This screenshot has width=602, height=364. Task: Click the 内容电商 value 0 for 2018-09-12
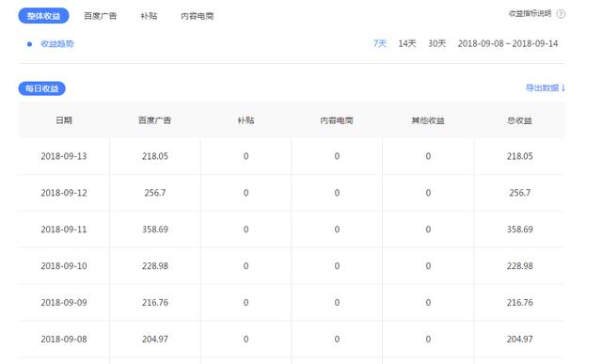coord(337,193)
